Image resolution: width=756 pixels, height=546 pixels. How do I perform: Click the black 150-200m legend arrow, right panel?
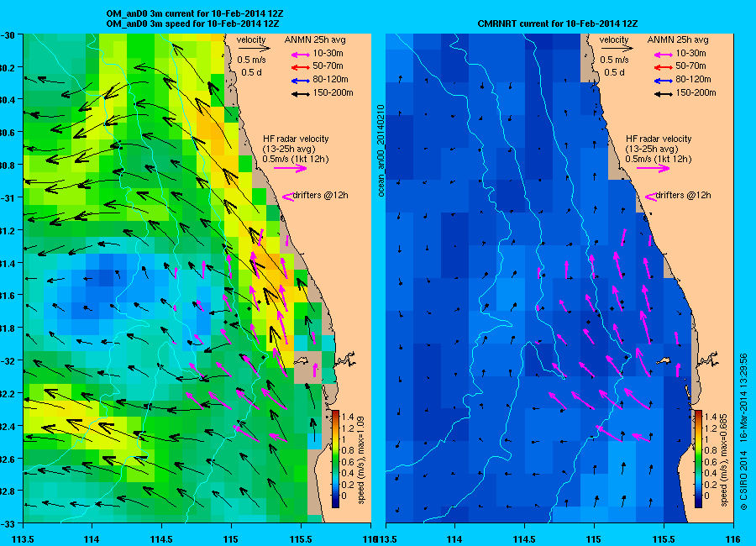pos(664,94)
